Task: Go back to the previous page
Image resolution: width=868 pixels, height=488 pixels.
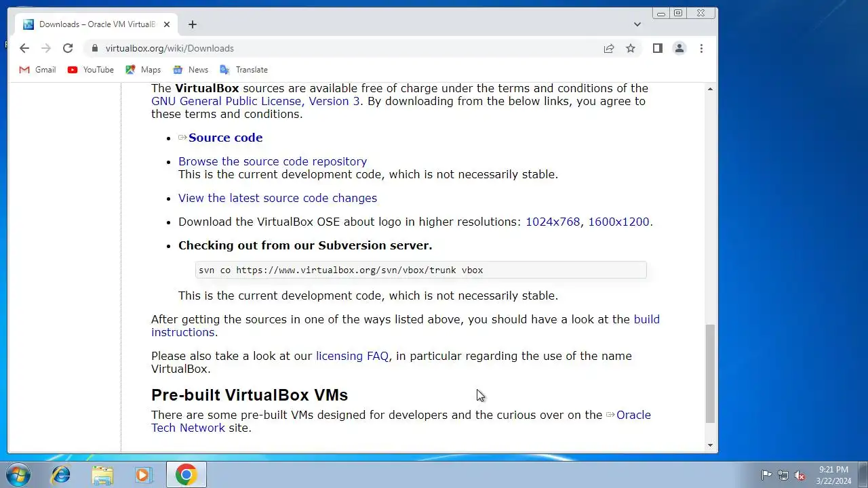Action: pos(24,48)
